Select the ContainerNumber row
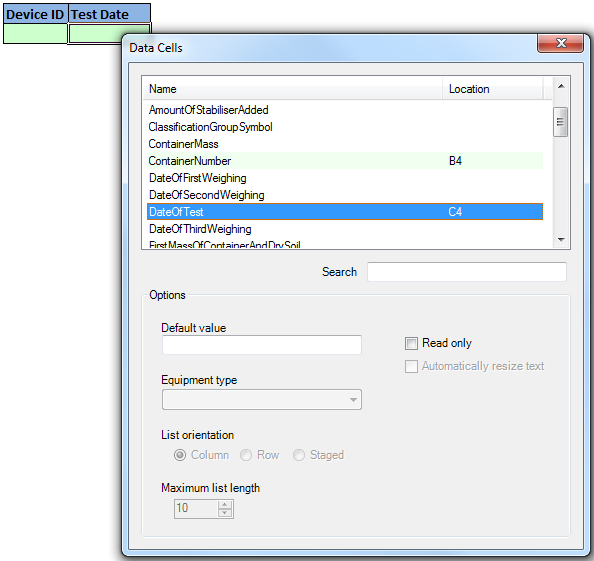Screen dimensions: 594x561 coord(345,161)
